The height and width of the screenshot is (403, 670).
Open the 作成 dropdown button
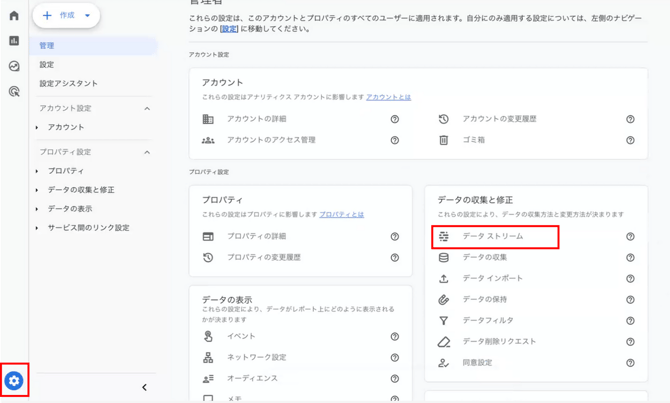pyautogui.click(x=67, y=16)
